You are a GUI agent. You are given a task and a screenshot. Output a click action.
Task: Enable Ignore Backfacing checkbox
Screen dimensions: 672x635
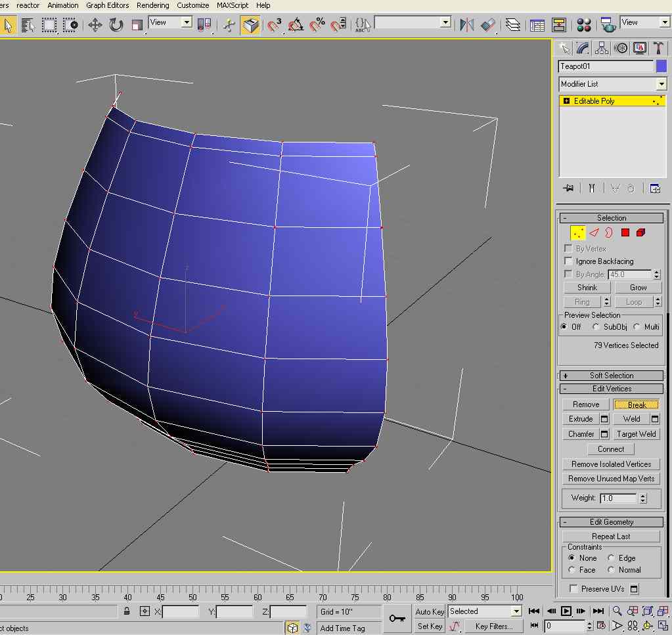(569, 261)
